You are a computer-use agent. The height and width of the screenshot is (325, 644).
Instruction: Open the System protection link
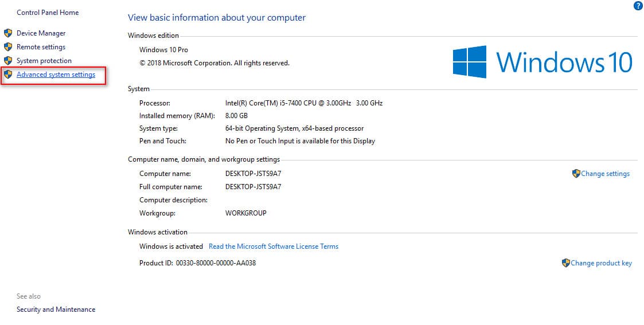click(44, 61)
